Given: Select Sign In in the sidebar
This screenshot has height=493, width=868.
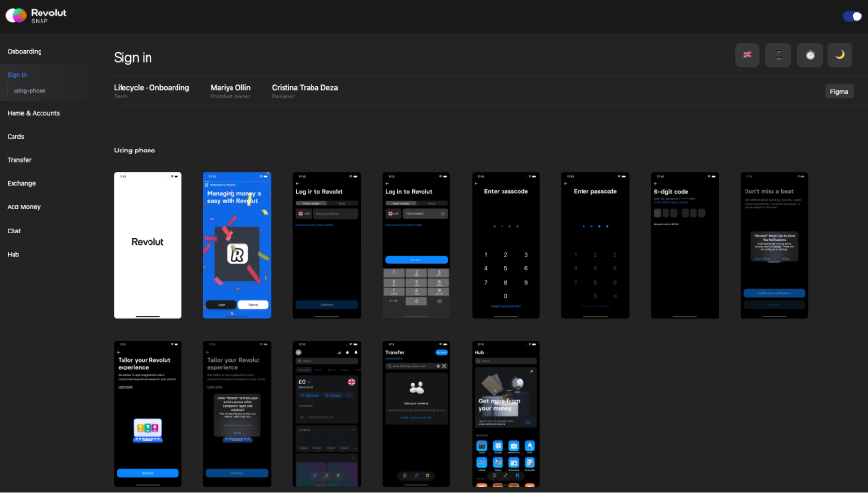Looking at the screenshot, I should coord(17,75).
